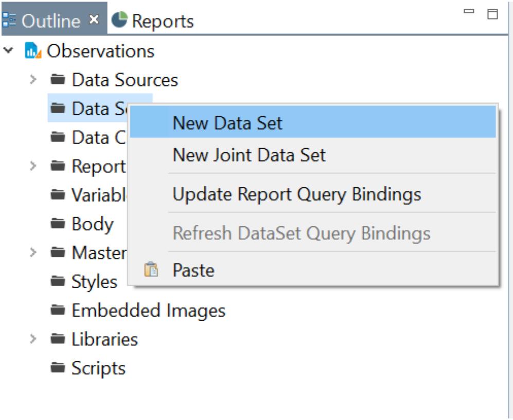513x420 pixels.
Task: Collapse the Observations root node
Action: tap(8, 50)
